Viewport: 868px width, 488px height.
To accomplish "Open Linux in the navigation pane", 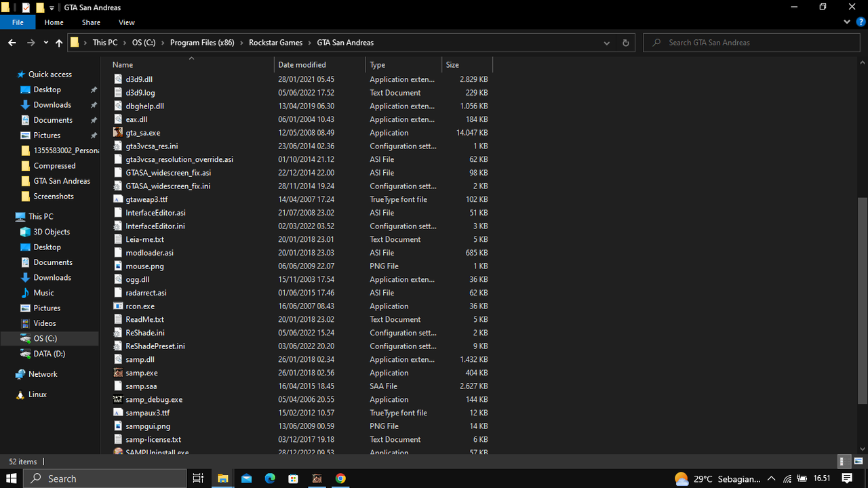I will coord(37,394).
